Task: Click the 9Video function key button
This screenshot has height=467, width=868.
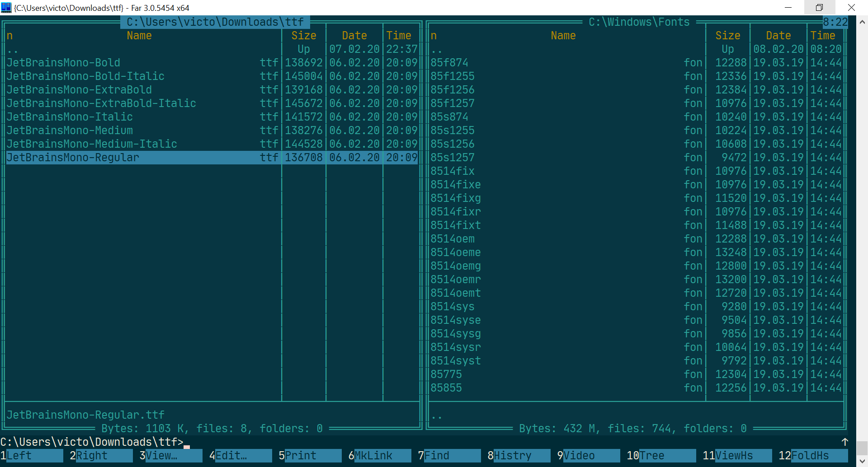Action: pos(589,455)
